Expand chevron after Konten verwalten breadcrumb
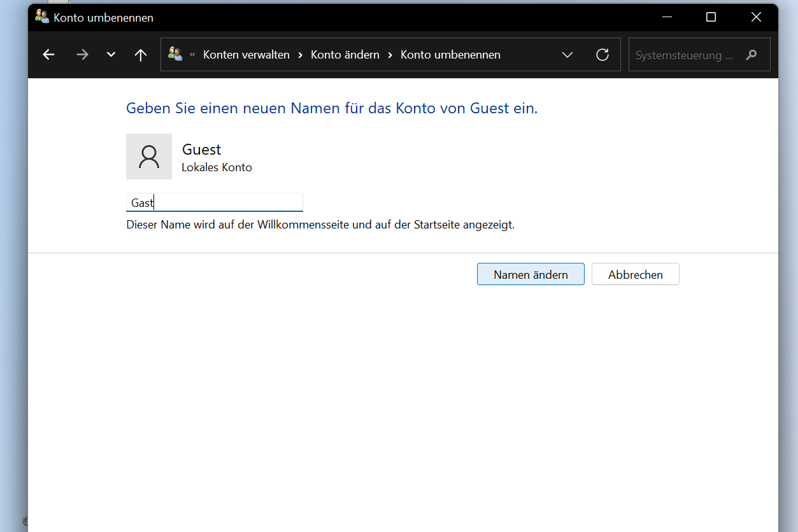The image size is (798, 532). pos(301,55)
